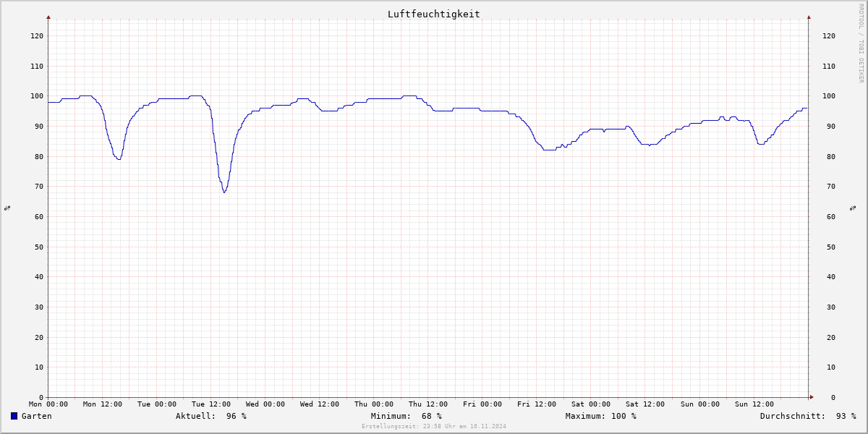Click the Tue 12:00 axis label
The image size is (868, 434).
(211, 404)
